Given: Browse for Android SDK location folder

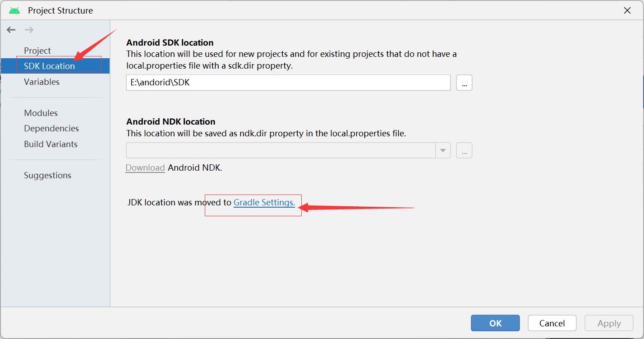Looking at the screenshot, I should tap(464, 83).
